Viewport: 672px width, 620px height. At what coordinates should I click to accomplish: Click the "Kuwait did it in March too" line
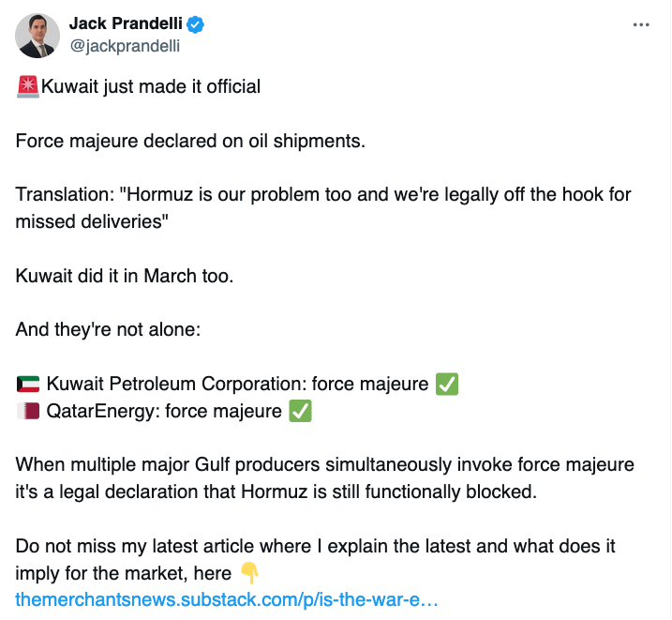click(122, 276)
